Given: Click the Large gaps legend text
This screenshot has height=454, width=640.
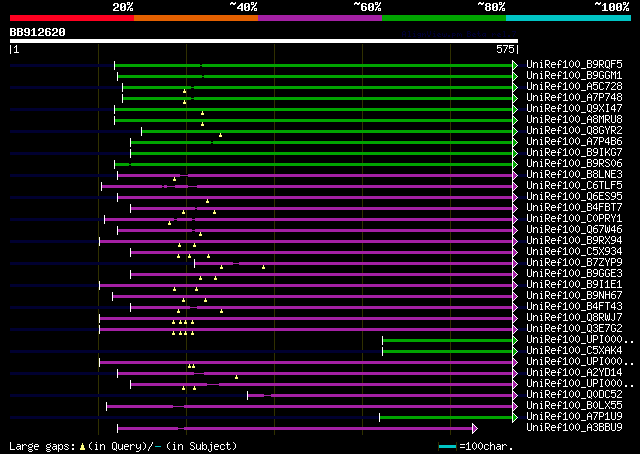Looking at the screenshot, I should coord(42,446).
